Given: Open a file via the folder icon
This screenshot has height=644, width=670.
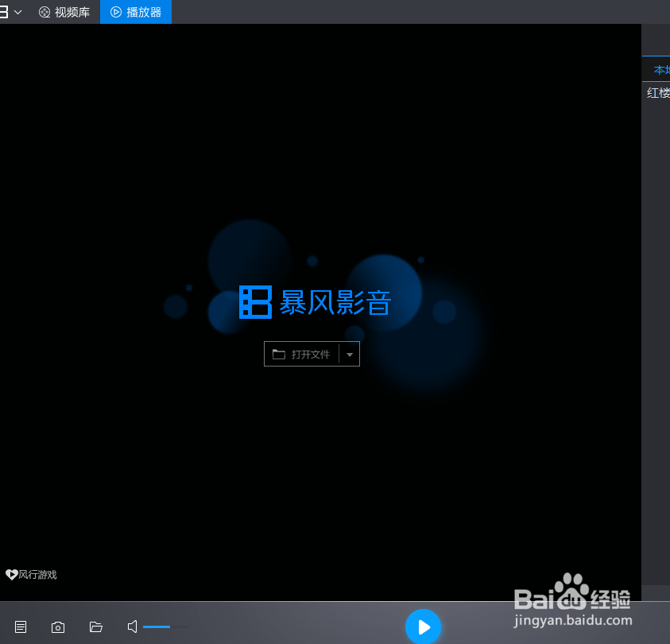Looking at the screenshot, I should (95, 627).
